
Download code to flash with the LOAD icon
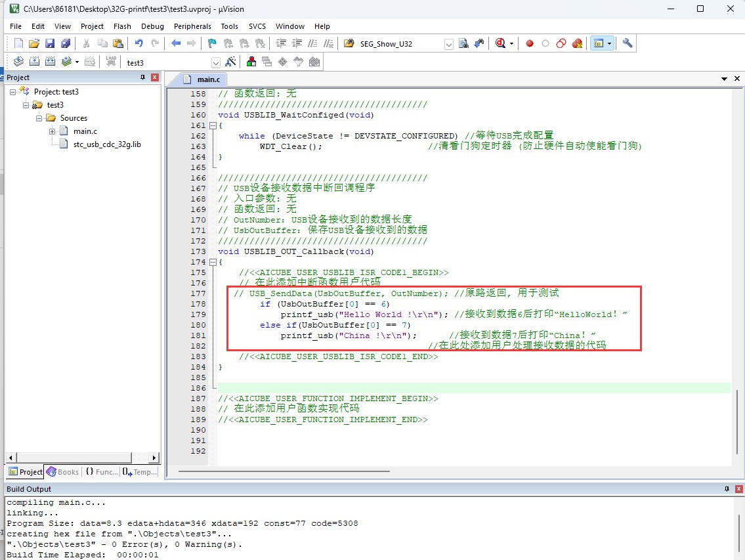click(x=111, y=62)
